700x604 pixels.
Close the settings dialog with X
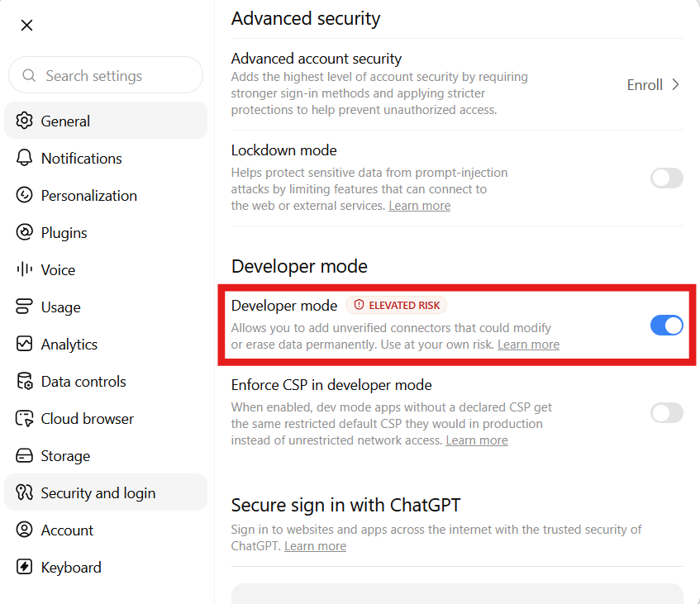click(x=26, y=26)
